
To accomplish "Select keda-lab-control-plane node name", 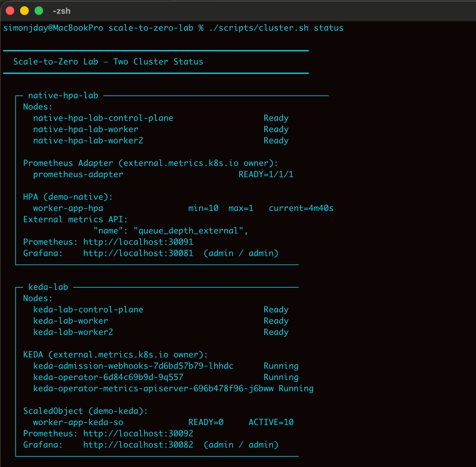I will click(x=88, y=310).
